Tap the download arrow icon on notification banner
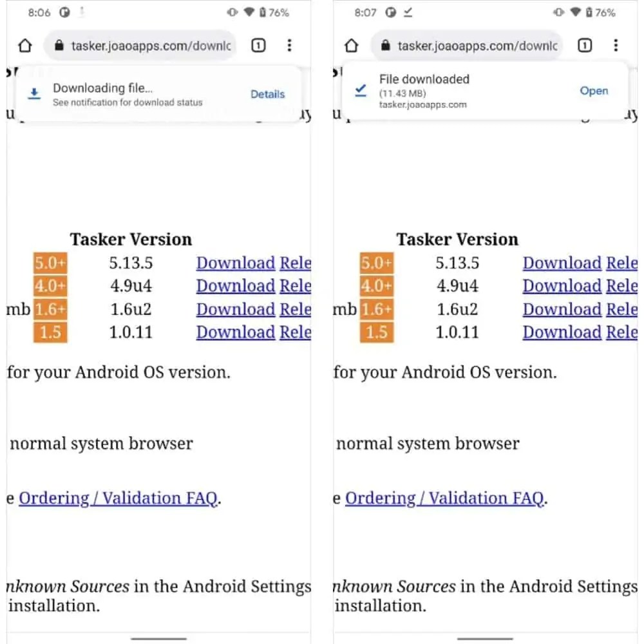Screen dimensions: 644x644 [x=34, y=93]
